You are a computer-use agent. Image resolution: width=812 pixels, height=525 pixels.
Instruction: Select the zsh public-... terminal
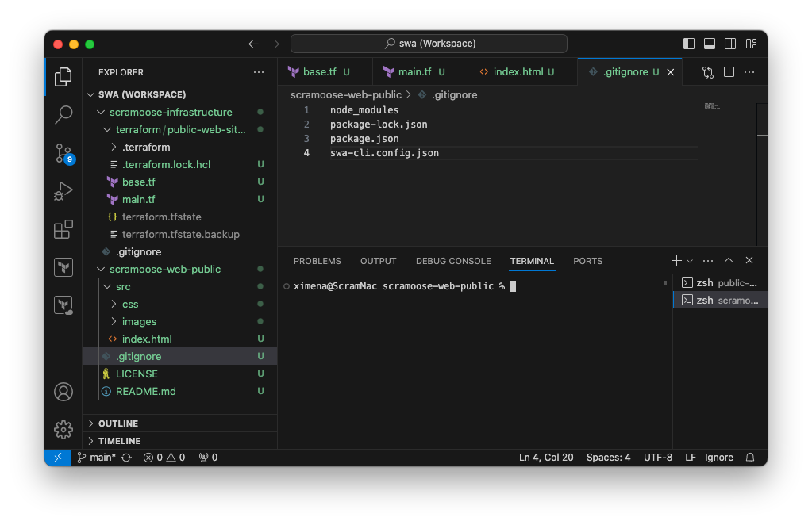720,283
